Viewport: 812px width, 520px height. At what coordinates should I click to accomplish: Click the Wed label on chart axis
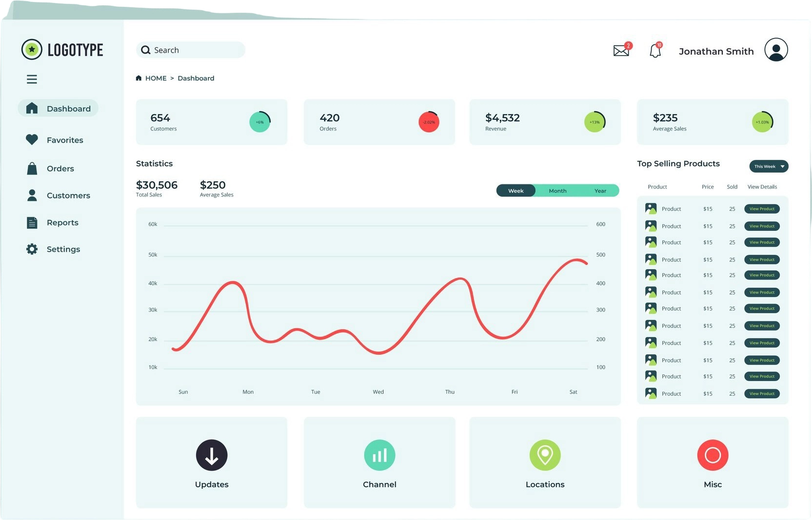coord(378,392)
